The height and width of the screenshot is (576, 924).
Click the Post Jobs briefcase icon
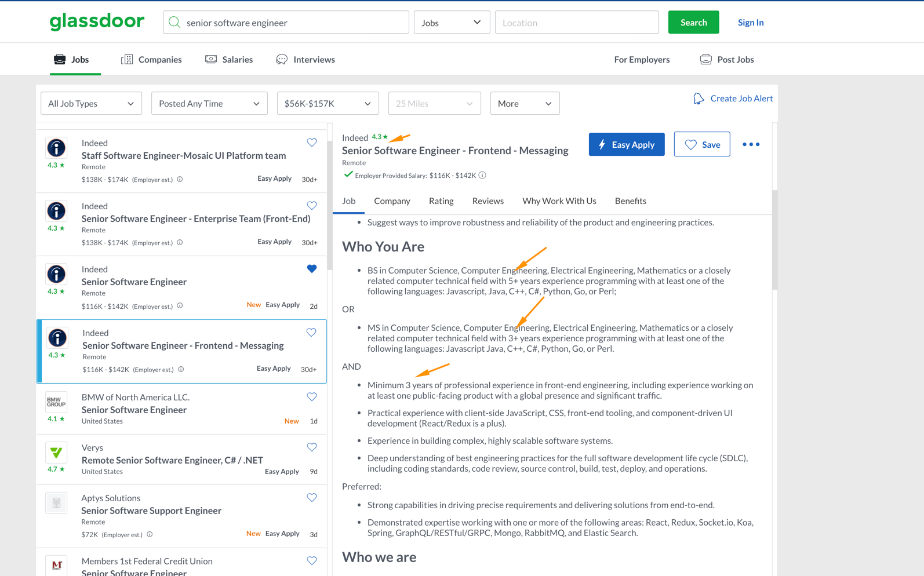point(705,59)
